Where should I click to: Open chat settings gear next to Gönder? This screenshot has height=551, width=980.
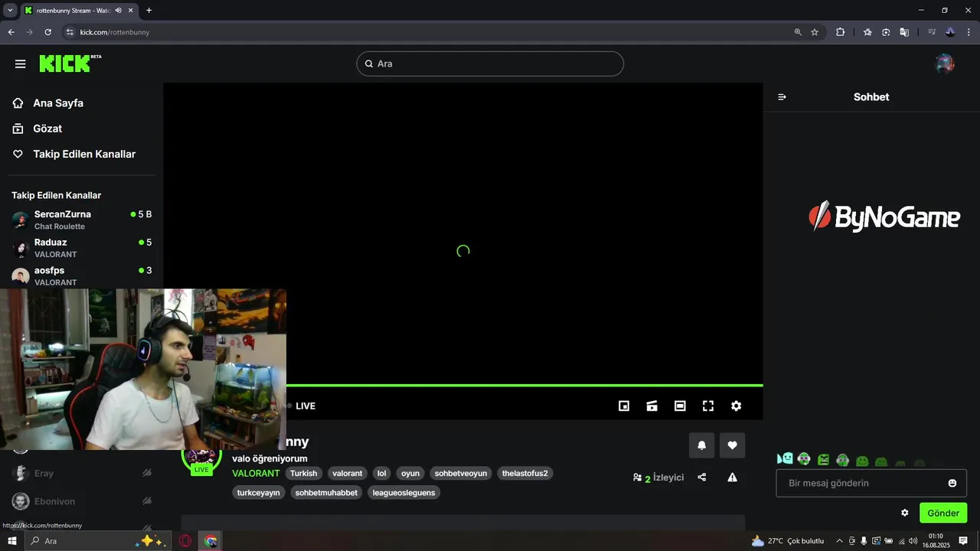coord(904,513)
